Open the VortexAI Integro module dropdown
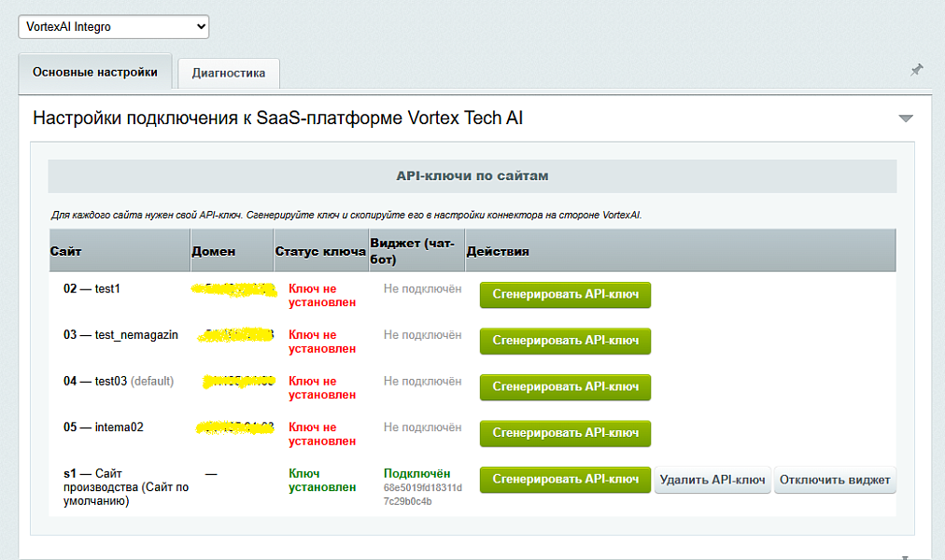 pyautogui.click(x=114, y=26)
